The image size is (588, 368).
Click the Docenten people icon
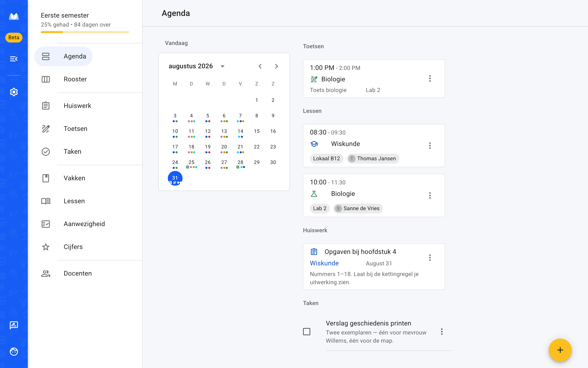coord(46,273)
